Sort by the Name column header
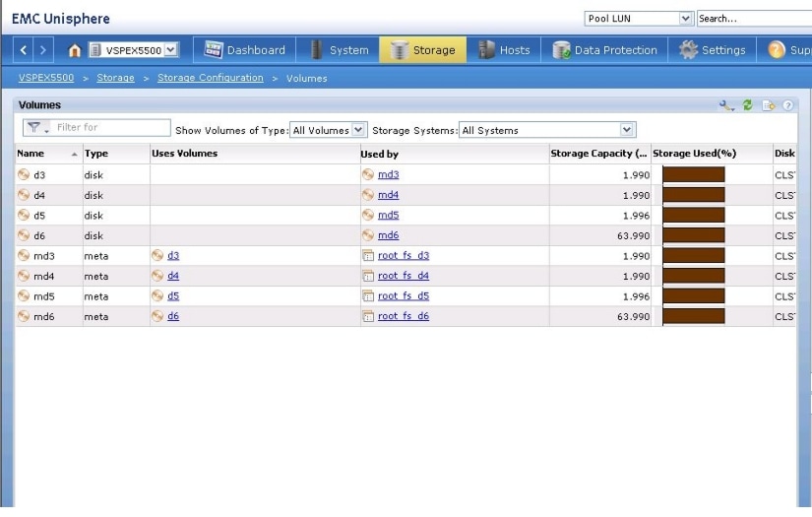Screen dimensions: 812x517 pos(48,154)
